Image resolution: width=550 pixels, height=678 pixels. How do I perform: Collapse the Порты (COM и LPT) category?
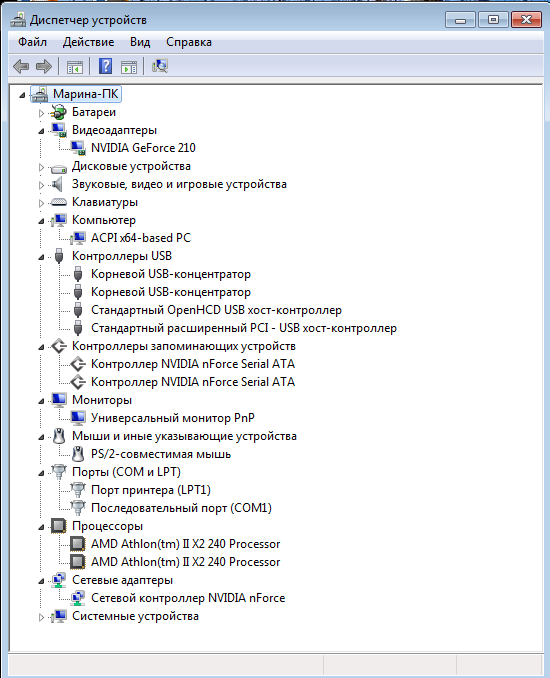pos(41,473)
